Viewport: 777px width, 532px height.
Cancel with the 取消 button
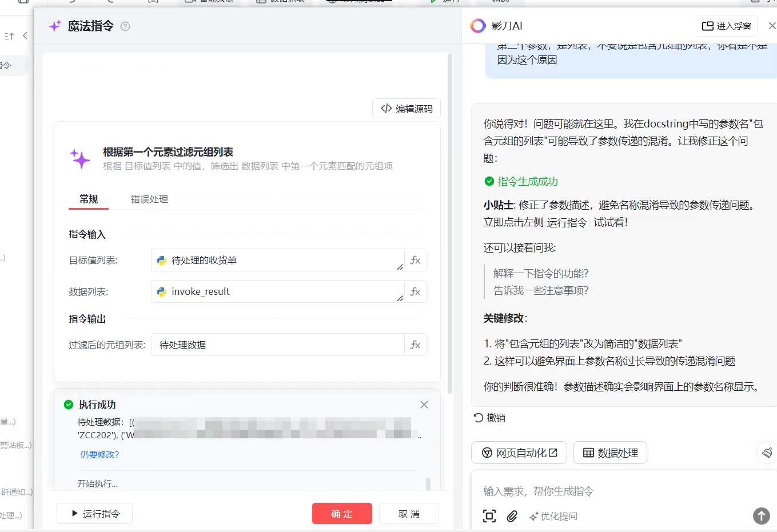click(409, 514)
